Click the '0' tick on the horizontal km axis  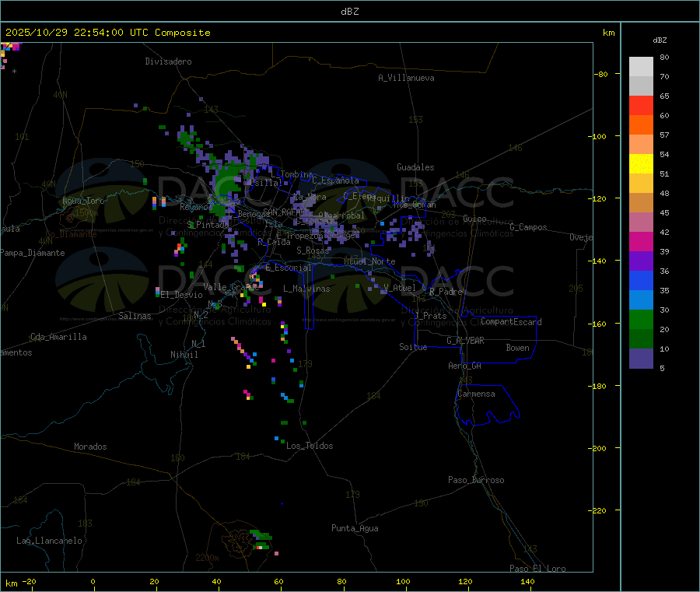(x=93, y=582)
